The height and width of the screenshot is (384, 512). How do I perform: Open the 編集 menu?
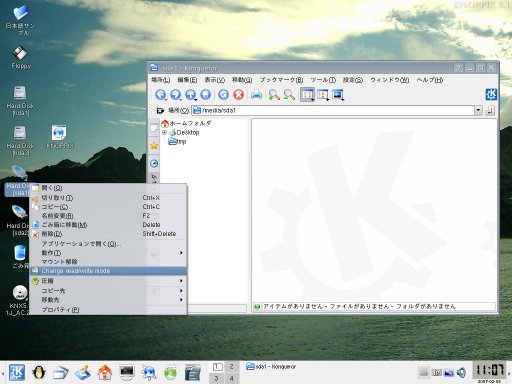point(187,80)
